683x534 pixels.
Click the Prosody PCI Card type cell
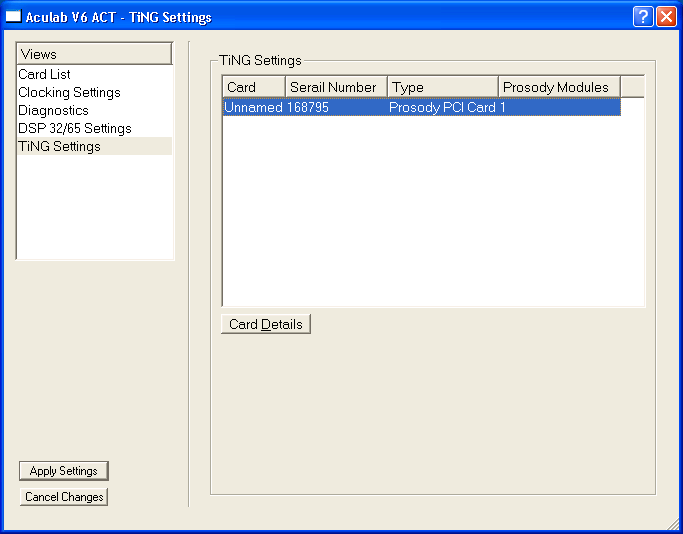point(443,107)
